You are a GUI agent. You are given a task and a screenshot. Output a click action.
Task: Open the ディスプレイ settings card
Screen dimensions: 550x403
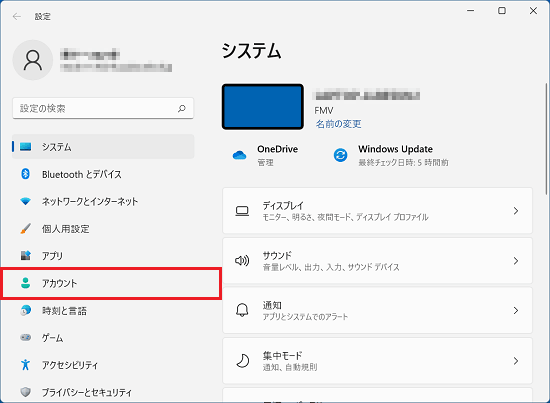[x=377, y=211]
